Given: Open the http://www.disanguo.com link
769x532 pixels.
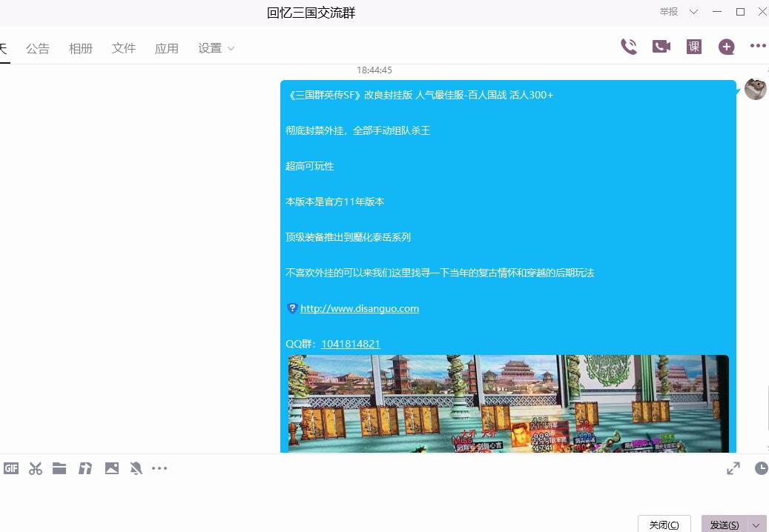Looking at the screenshot, I should pos(360,309).
